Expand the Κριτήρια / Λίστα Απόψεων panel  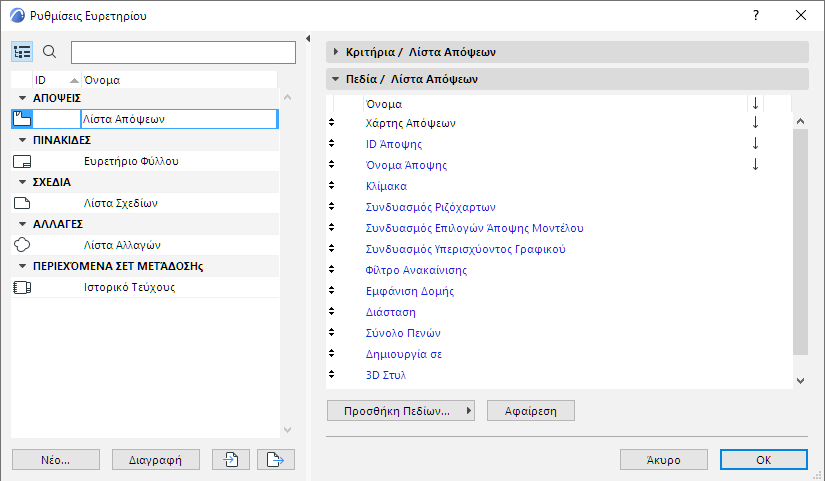point(334,52)
